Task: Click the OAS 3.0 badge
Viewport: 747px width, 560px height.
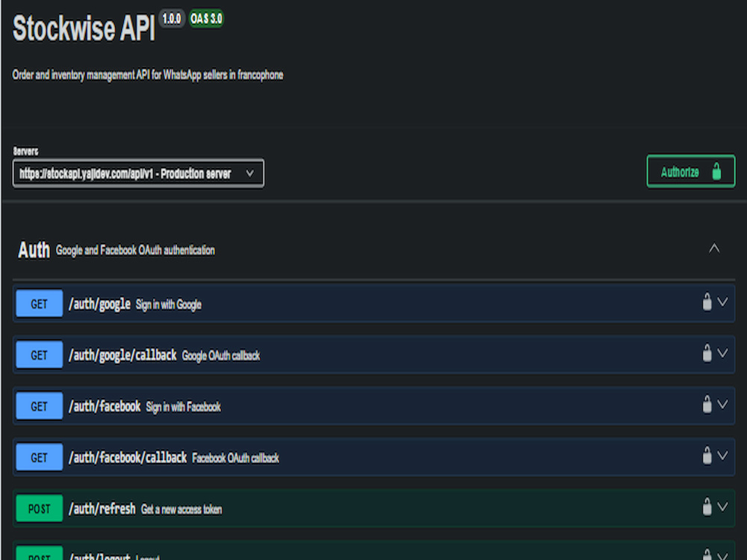Action: pyautogui.click(x=206, y=19)
